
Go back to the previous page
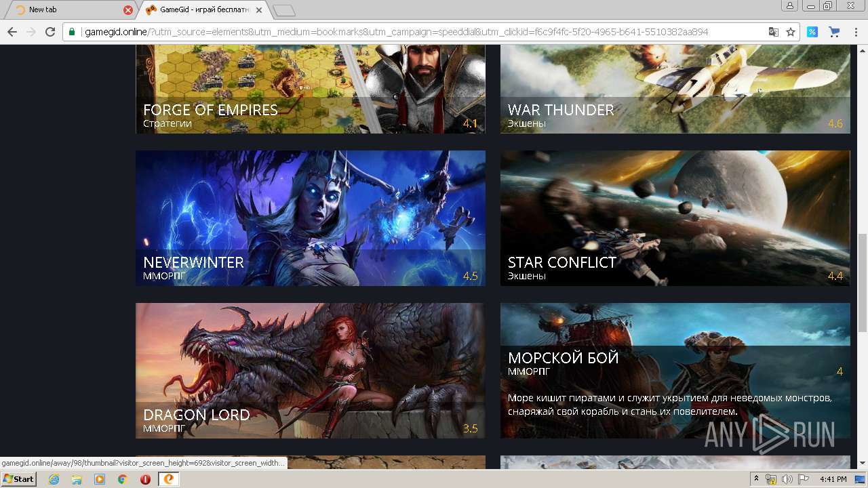point(12,32)
